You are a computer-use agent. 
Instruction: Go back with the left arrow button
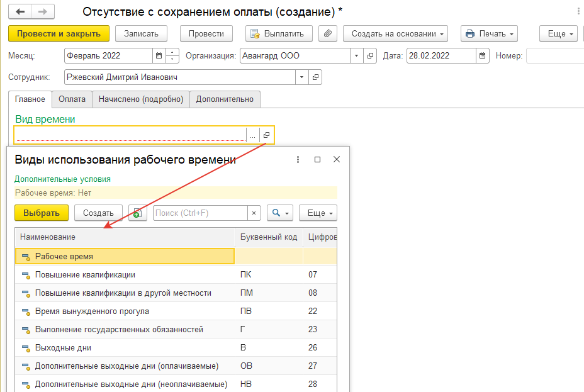(x=20, y=11)
